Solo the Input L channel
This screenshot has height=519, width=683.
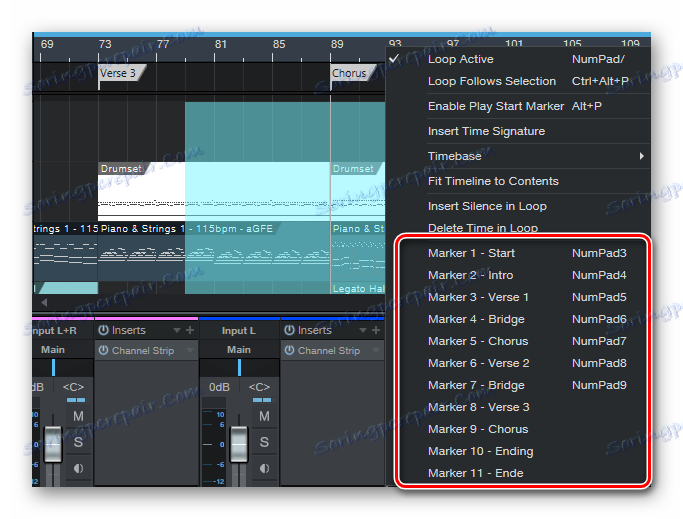pyautogui.click(x=264, y=442)
